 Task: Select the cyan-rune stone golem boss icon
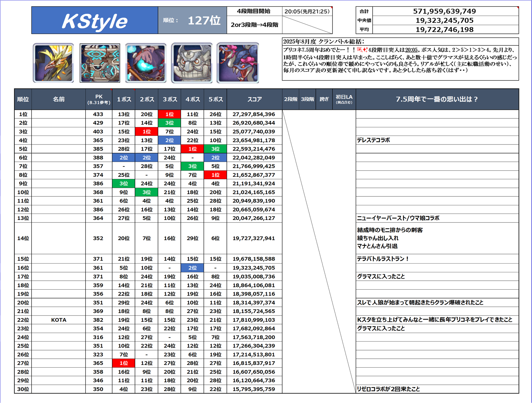pyautogui.click(x=100, y=63)
